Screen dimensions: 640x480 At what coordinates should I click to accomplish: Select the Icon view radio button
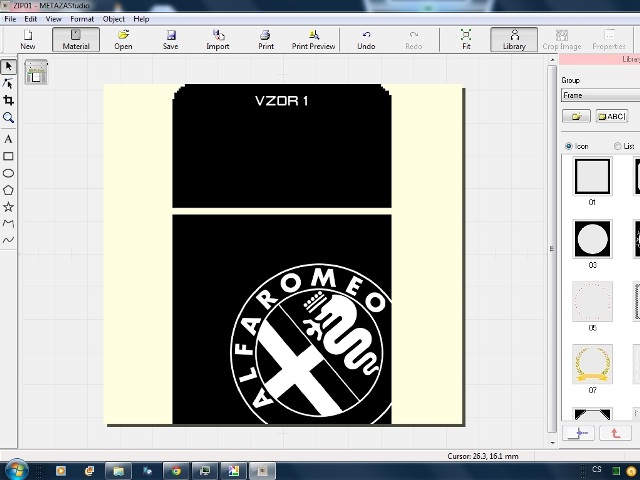[x=569, y=146]
